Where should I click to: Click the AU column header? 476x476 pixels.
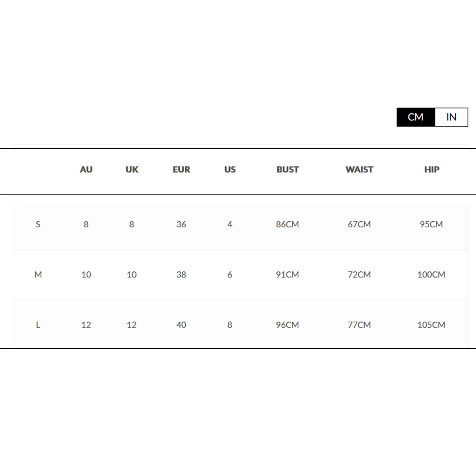point(86,170)
